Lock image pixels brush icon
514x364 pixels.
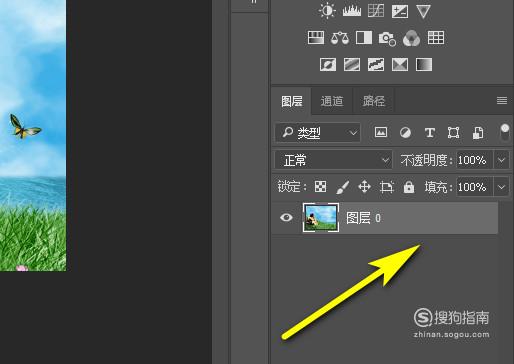342,187
